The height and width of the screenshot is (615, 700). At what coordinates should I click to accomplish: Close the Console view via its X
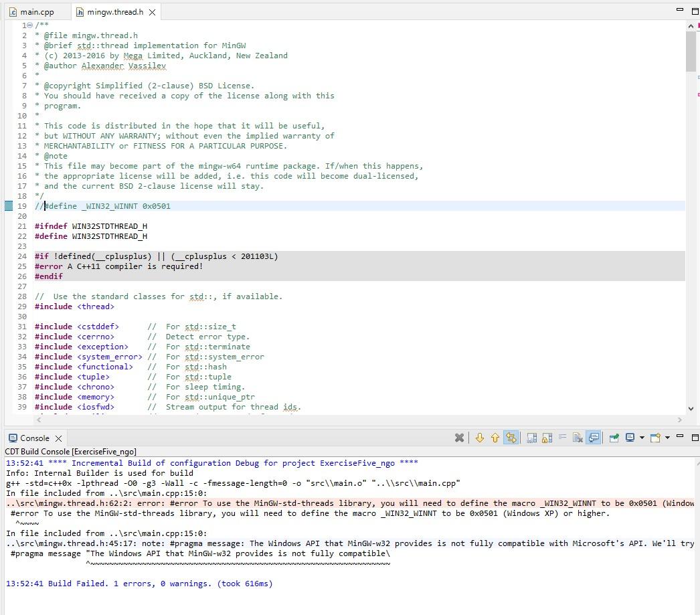point(58,438)
